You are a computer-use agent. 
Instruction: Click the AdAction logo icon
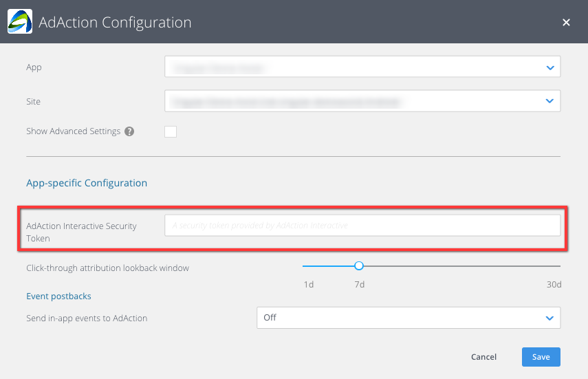(20, 22)
